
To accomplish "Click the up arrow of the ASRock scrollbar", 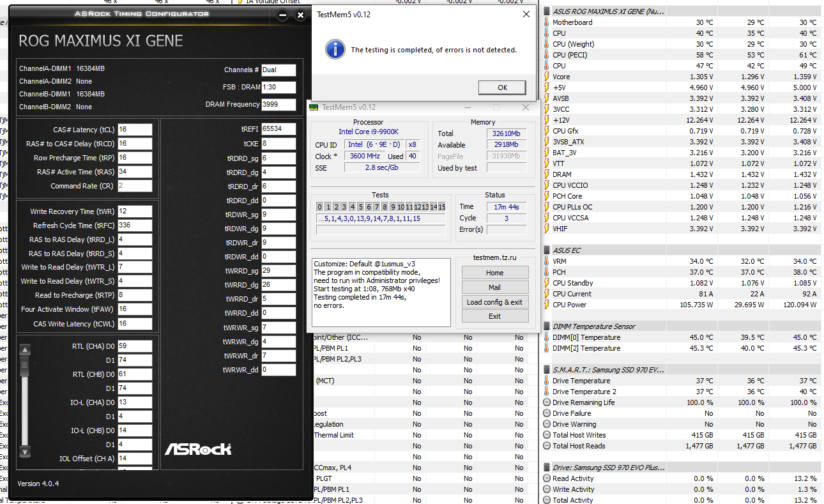I will coord(25,349).
